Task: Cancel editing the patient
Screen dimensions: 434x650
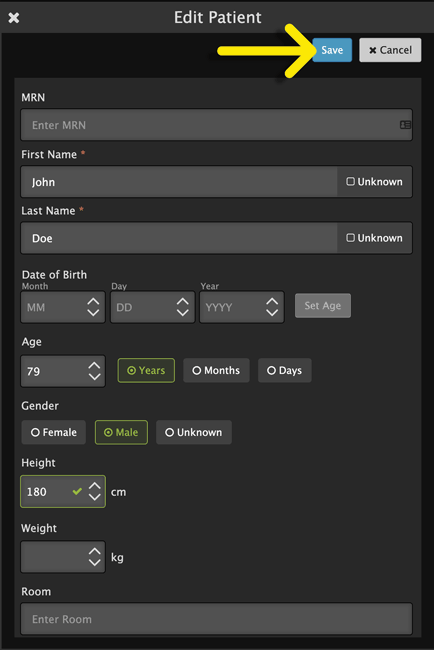Action: pyautogui.click(x=390, y=50)
